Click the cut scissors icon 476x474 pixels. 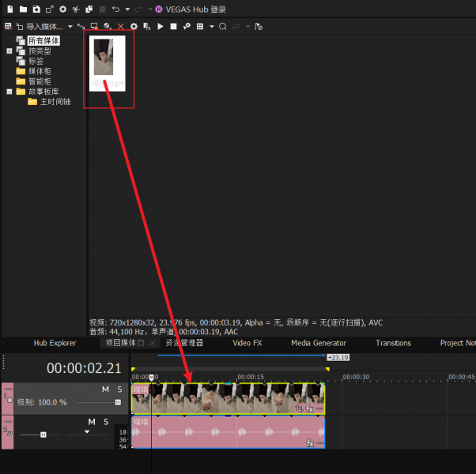[x=76, y=9]
